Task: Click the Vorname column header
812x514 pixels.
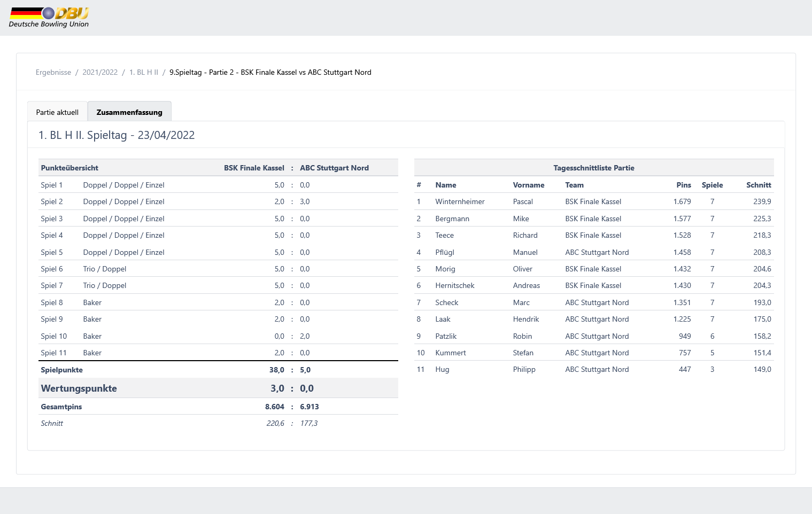Action: pos(529,185)
